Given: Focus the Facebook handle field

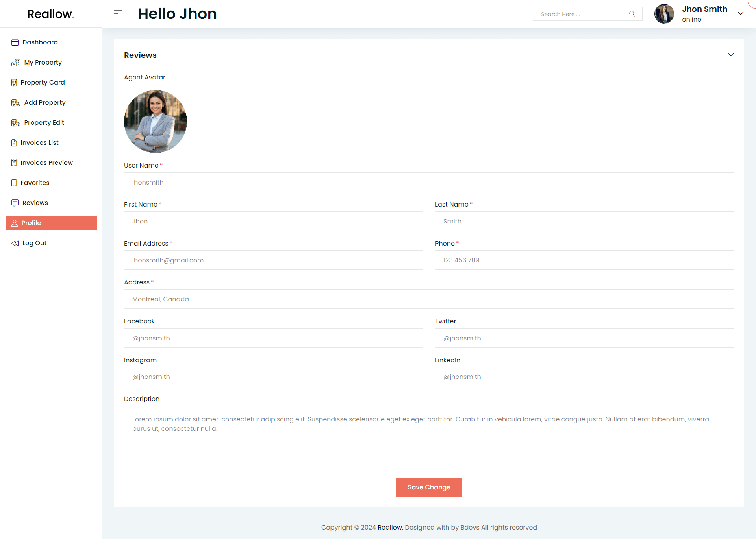Looking at the screenshot, I should [274, 338].
